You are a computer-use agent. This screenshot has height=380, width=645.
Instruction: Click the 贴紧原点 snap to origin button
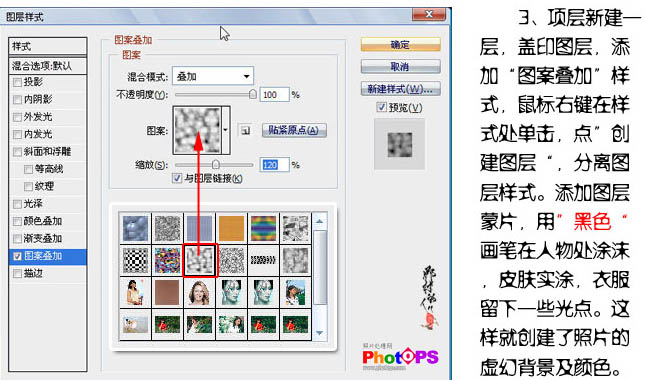pyautogui.click(x=294, y=130)
